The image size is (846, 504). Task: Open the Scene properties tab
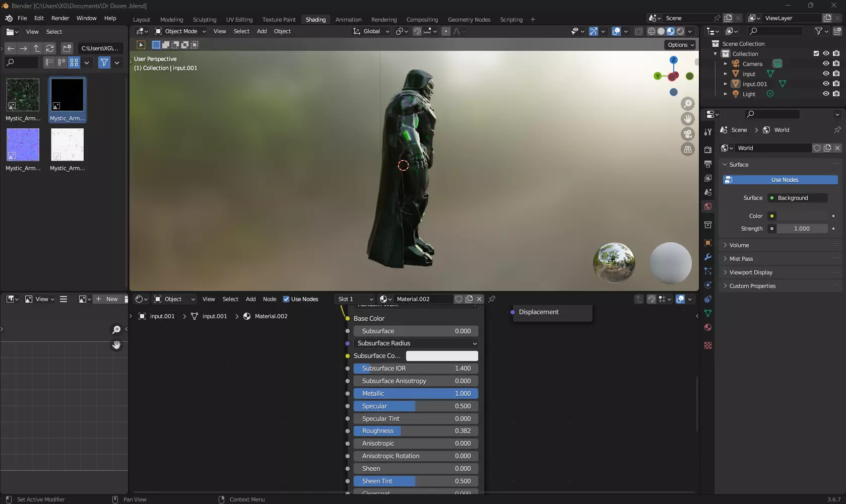[x=708, y=192]
